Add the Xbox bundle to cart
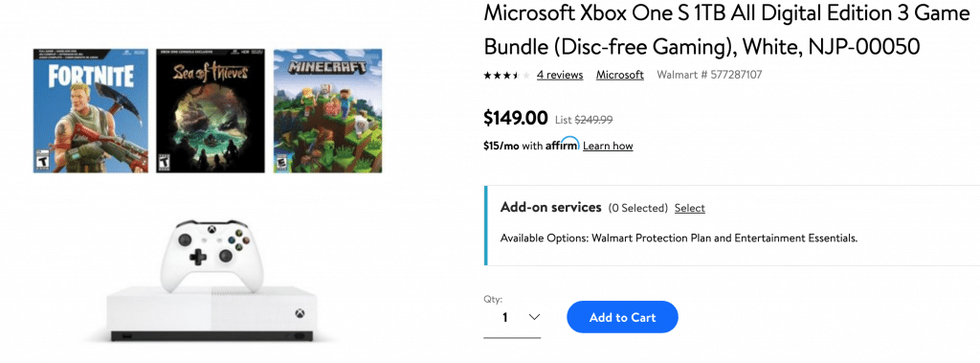Screen dimensions: 980x363 [x=622, y=317]
